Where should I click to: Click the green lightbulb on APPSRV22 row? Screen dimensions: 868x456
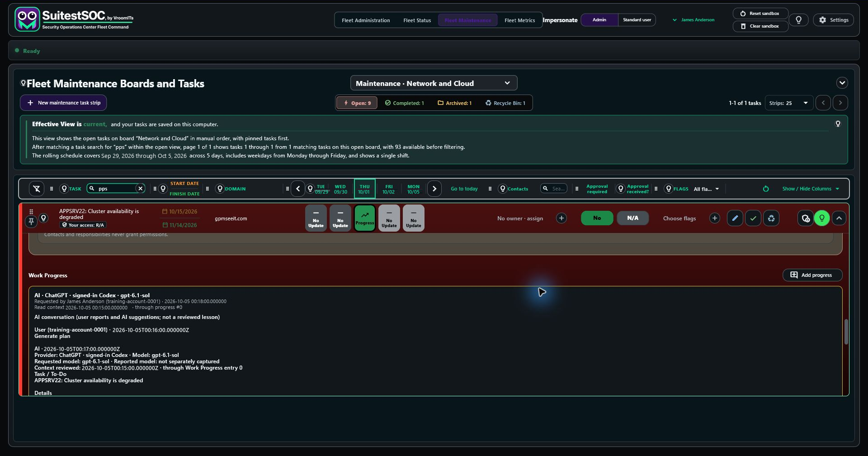[822, 218]
